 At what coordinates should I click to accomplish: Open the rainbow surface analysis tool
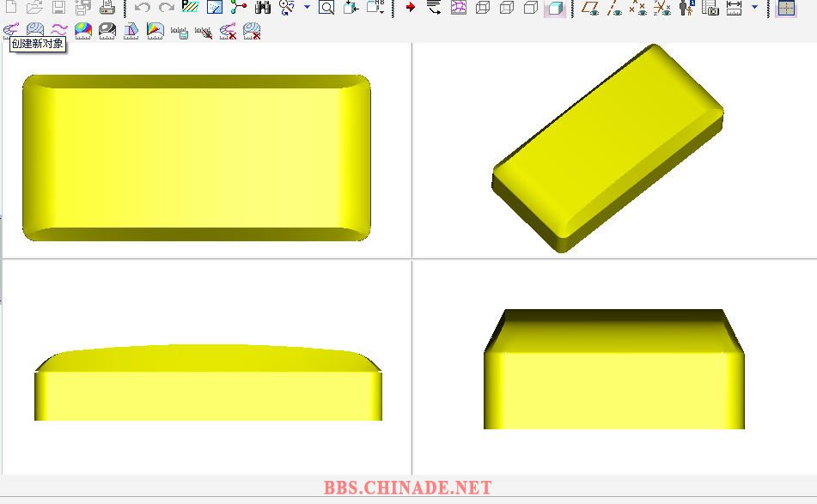tap(82, 32)
